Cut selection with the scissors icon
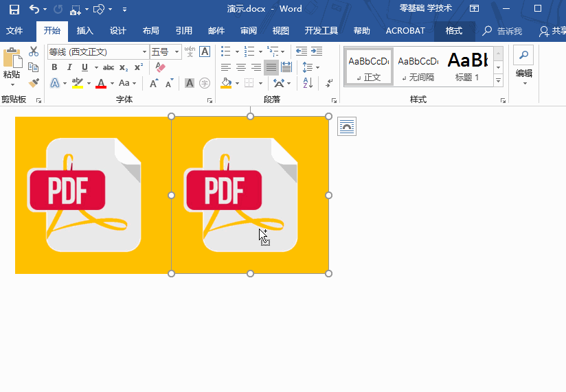566x392 pixels. tap(34, 51)
